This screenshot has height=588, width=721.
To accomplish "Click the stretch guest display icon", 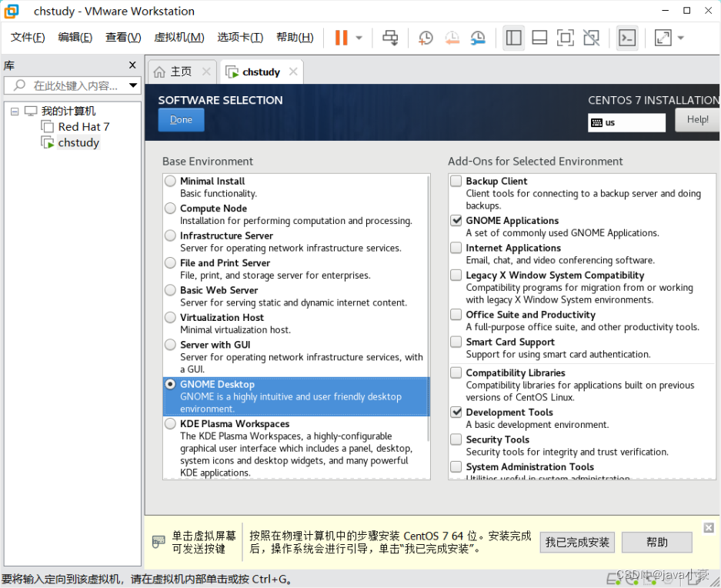I will pyautogui.click(x=663, y=38).
